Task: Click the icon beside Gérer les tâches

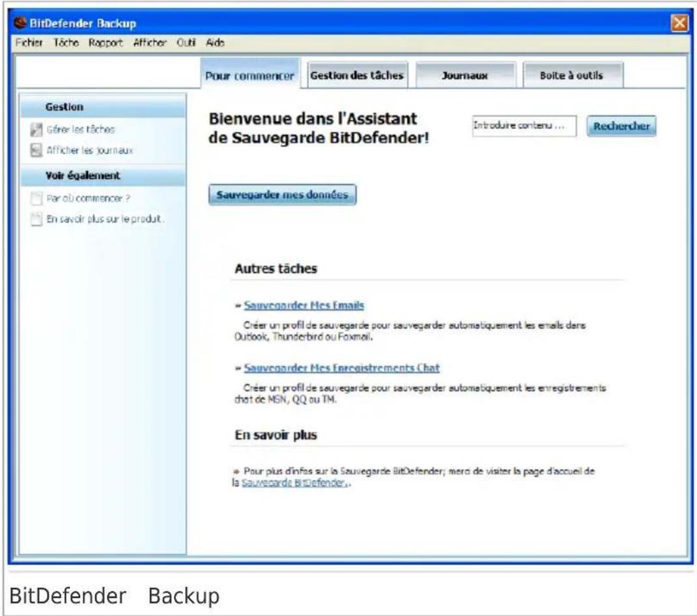Action: 36,130
